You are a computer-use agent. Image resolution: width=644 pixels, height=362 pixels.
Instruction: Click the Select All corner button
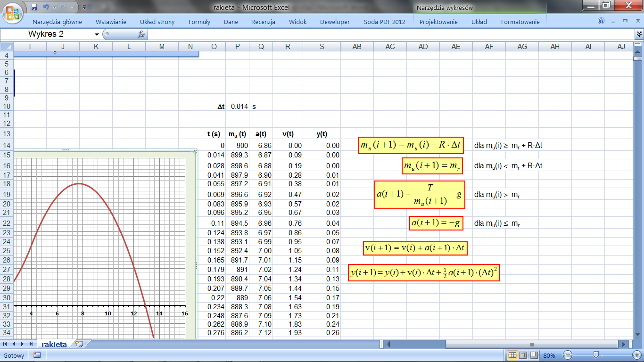tap(7, 46)
